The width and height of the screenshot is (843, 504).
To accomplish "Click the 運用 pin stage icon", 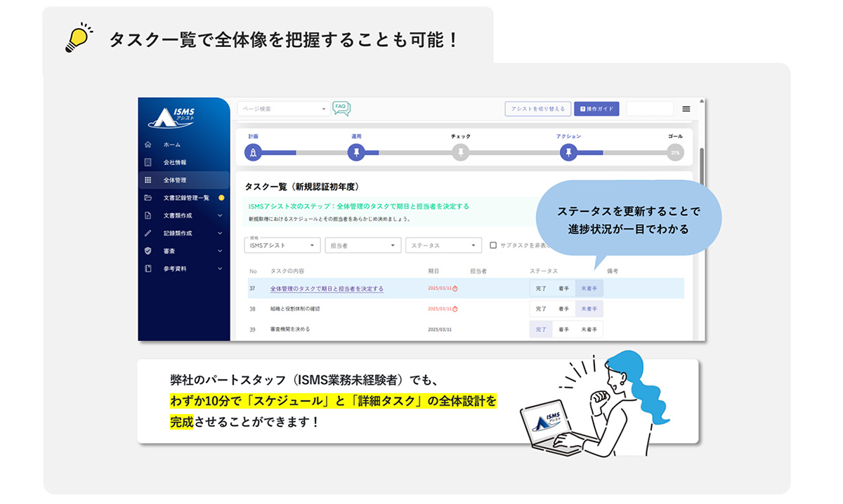I will click(x=356, y=152).
